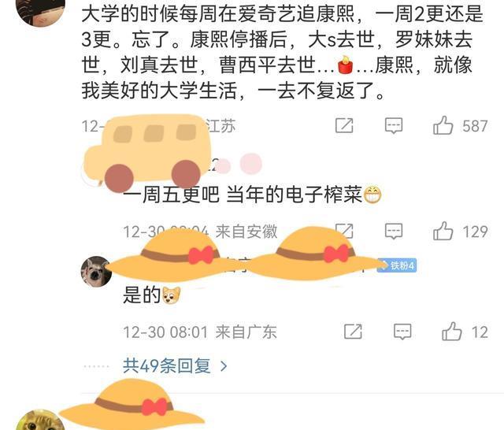The height and width of the screenshot is (430, 504).
Task: Expand 共49条回复 replies
Action: [167, 365]
